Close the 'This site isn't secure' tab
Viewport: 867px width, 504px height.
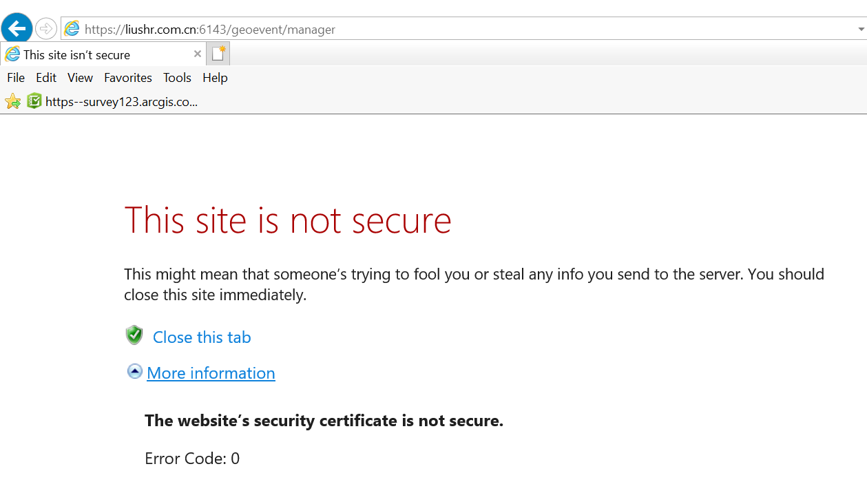tap(198, 54)
